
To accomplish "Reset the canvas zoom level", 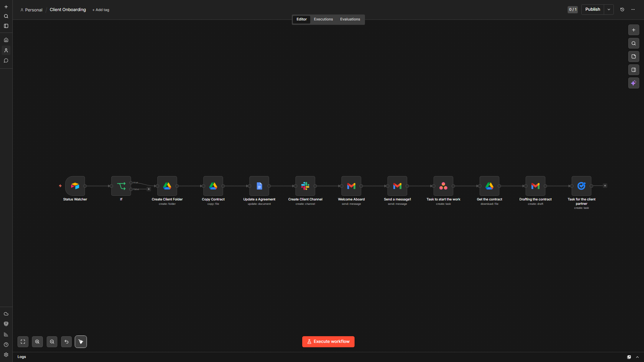I will (x=66, y=342).
